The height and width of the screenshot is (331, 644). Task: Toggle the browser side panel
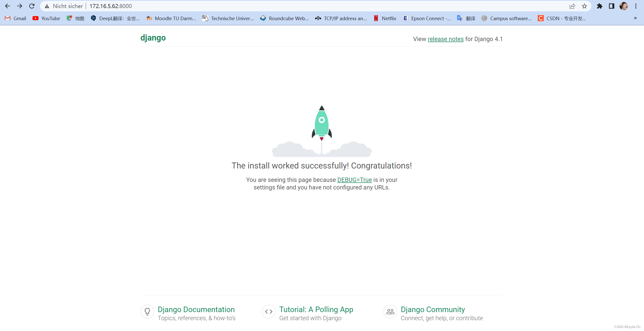(612, 6)
